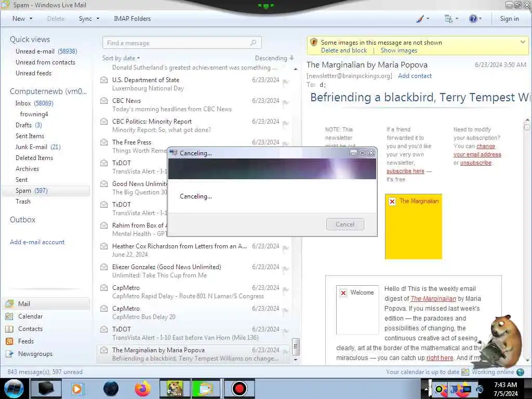Click the subscribe here link
Image resolution: width=532 pixels, height=399 pixels.
click(405, 171)
